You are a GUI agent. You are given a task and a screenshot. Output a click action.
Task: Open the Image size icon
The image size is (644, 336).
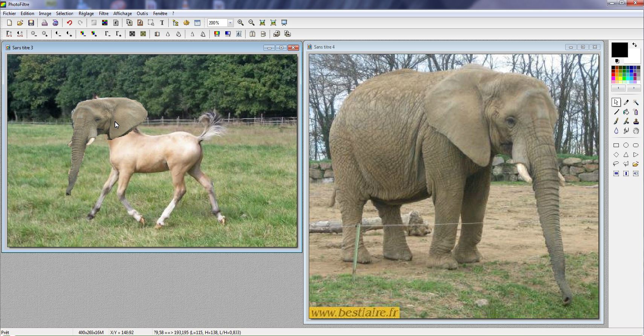(x=129, y=23)
